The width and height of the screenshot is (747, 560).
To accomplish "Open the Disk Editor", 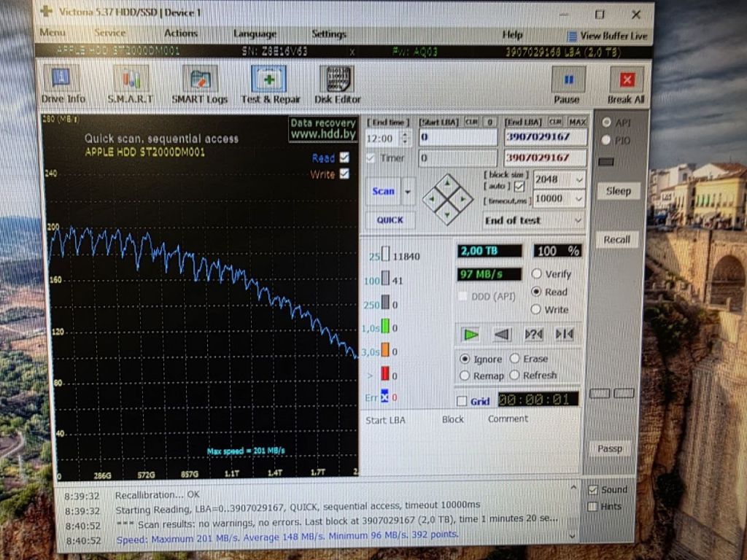I will coord(337,85).
